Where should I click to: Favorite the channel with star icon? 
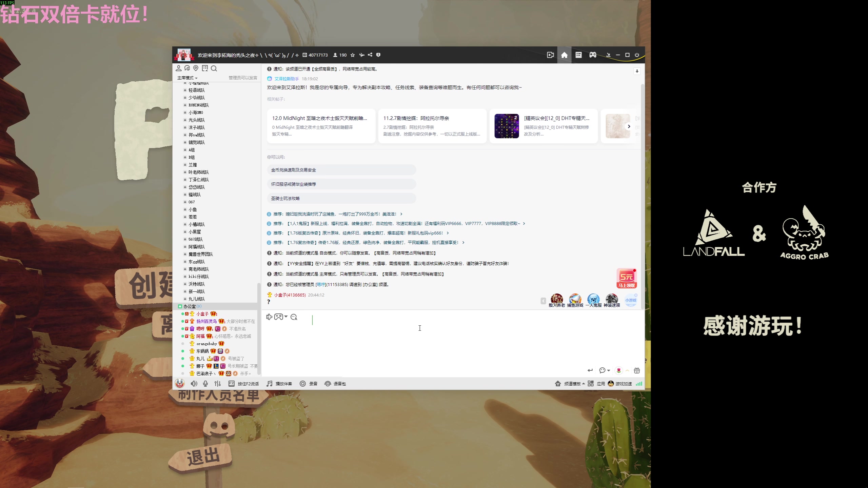(x=353, y=55)
